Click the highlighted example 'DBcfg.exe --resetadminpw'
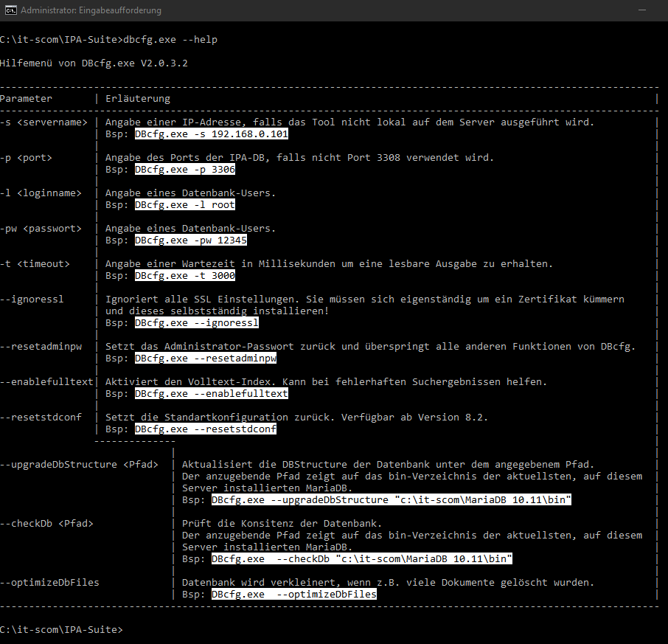Screen dimensions: 668x644 tap(205, 359)
